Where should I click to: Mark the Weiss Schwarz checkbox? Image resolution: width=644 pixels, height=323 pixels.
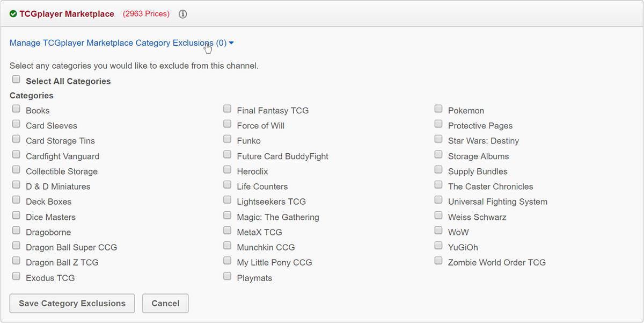(438, 216)
